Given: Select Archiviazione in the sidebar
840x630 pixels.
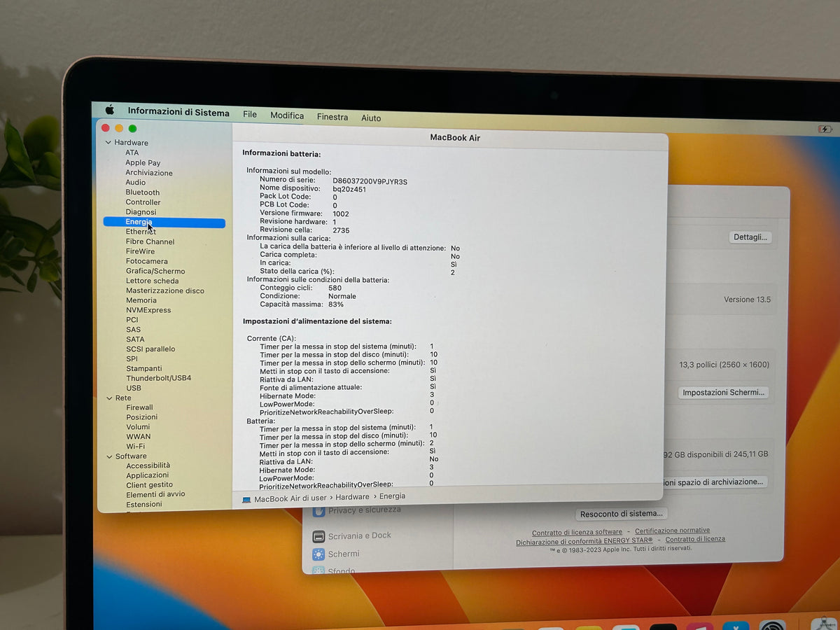Looking at the screenshot, I should pyautogui.click(x=149, y=173).
